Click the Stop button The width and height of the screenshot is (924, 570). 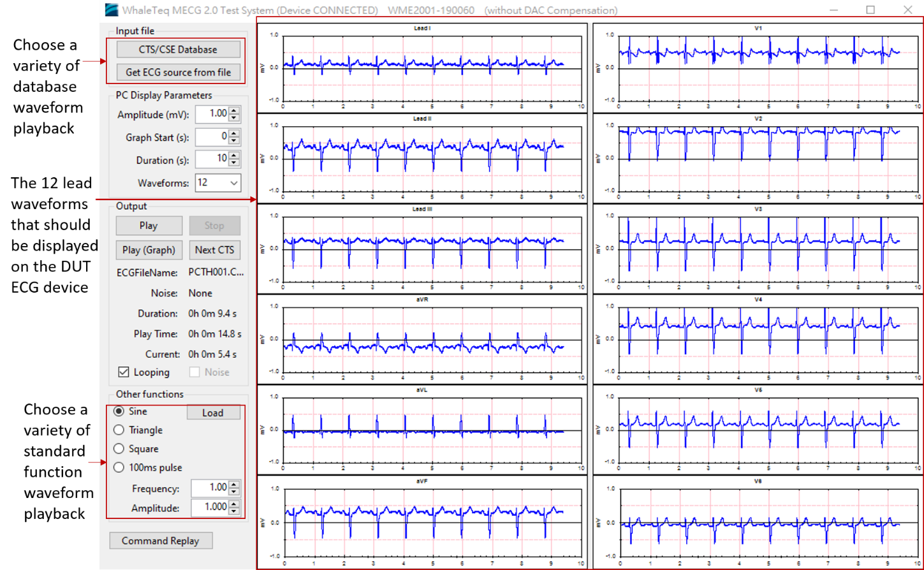(214, 226)
